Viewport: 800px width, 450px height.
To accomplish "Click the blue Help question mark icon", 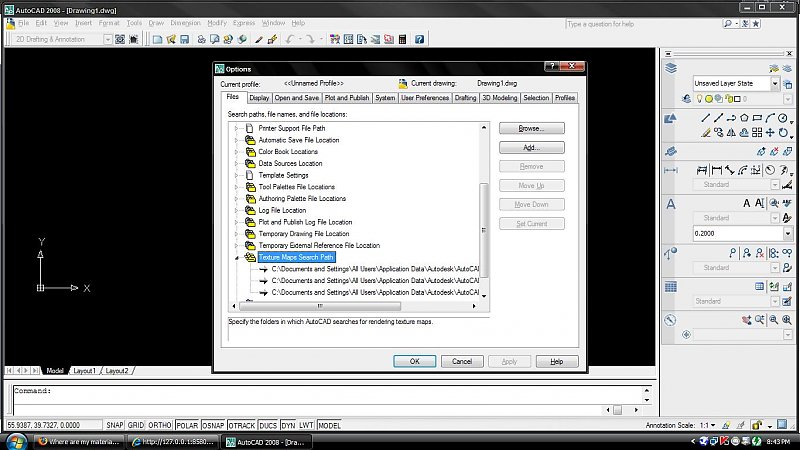I will 419,39.
